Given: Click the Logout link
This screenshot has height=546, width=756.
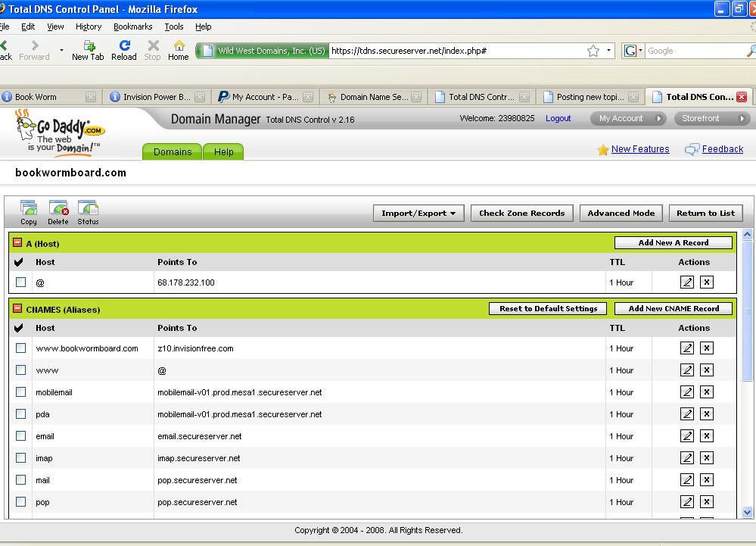Looking at the screenshot, I should click(x=558, y=119).
